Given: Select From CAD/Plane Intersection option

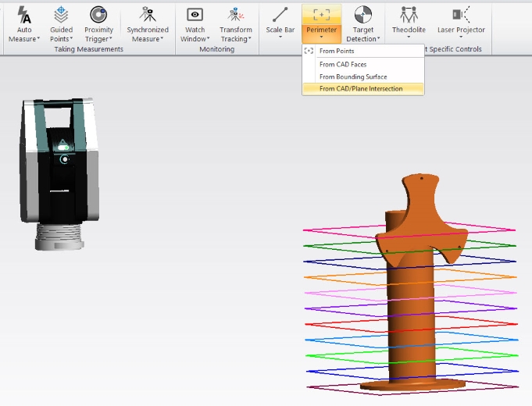Looking at the screenshot, I should click(361, 89).
